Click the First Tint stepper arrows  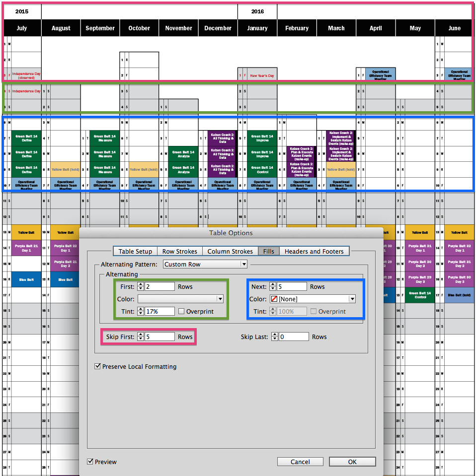(x=141, y=312)
